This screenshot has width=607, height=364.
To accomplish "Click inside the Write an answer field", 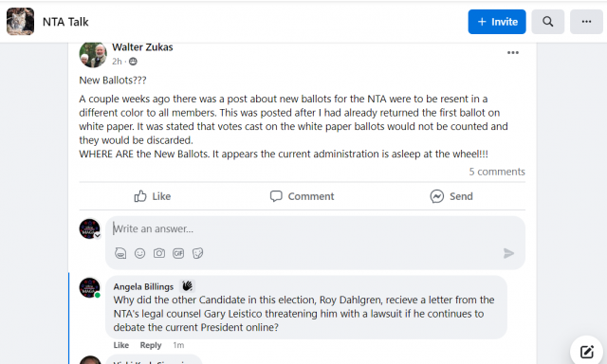I will 315,229.
